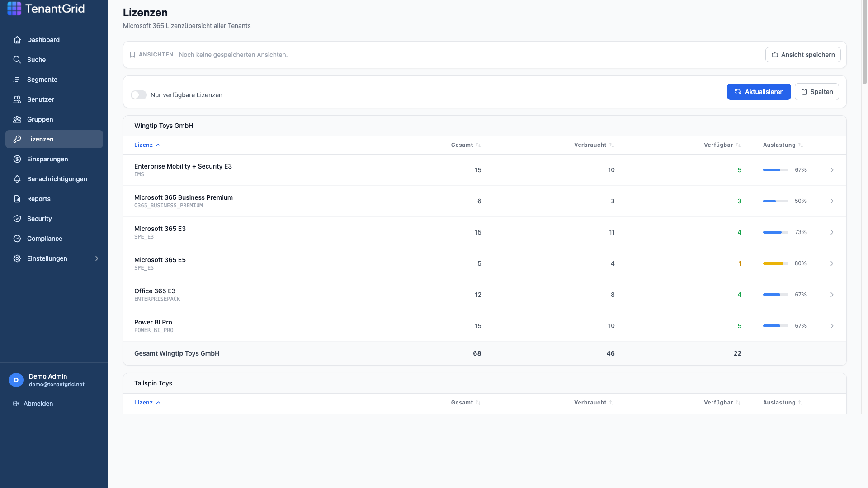Click the Segmente list icon
Viewport: 868px width, 488px height.
pyautogui.click(x=17, y=80)
